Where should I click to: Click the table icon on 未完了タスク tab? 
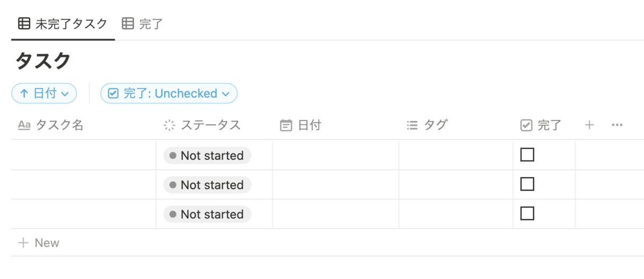tap(24, 24)
